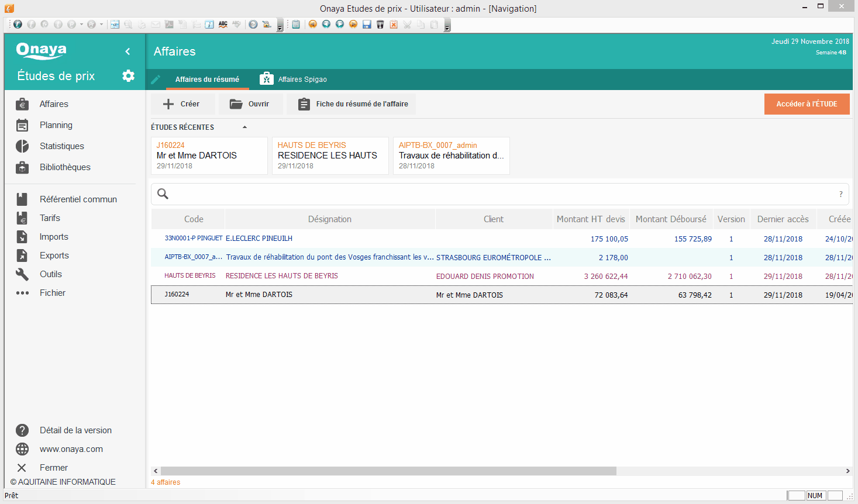Click the Accéder à l'ÉTUDE button
The image size is (858, 504).
[x=807, y=104]
